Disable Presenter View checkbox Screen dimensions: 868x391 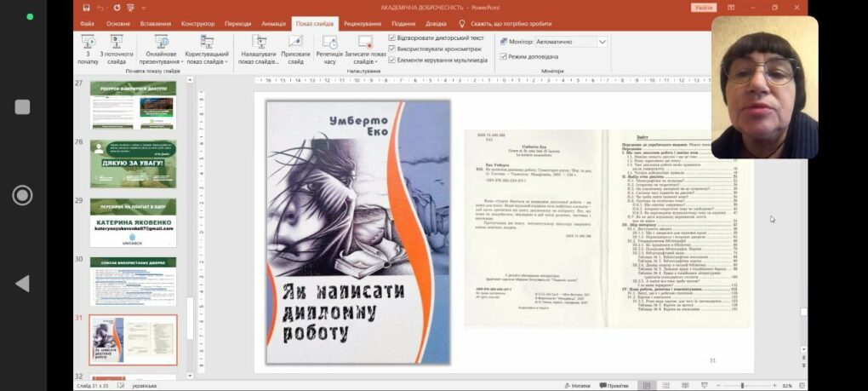coord(502,56)
